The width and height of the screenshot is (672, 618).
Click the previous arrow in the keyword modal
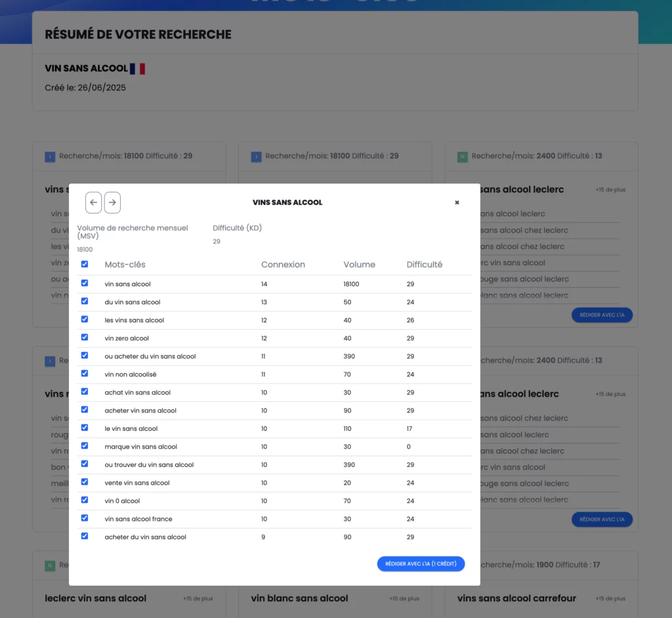pos(93,203)
